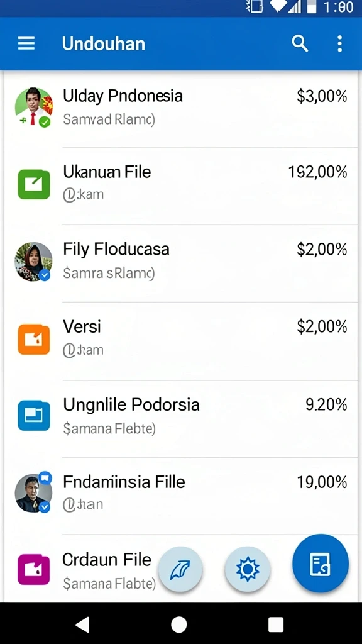Select the Versi list item title

tap(82, 327)
